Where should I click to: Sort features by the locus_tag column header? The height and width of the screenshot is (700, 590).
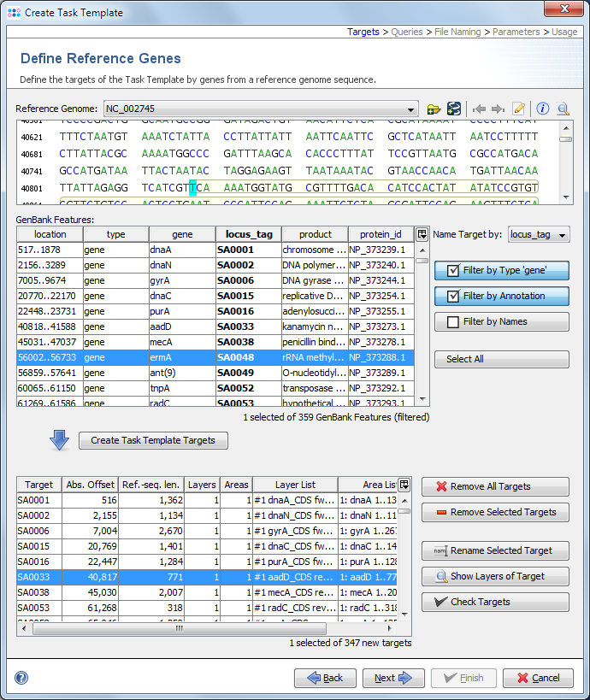coord(248,234)
